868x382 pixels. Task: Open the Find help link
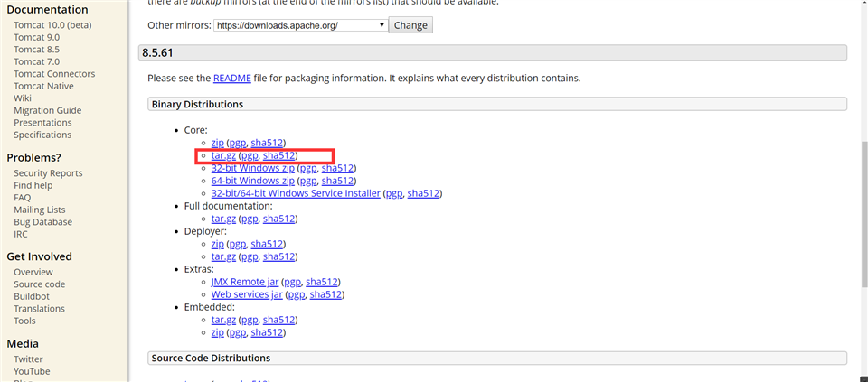click(x=33, y=185)
